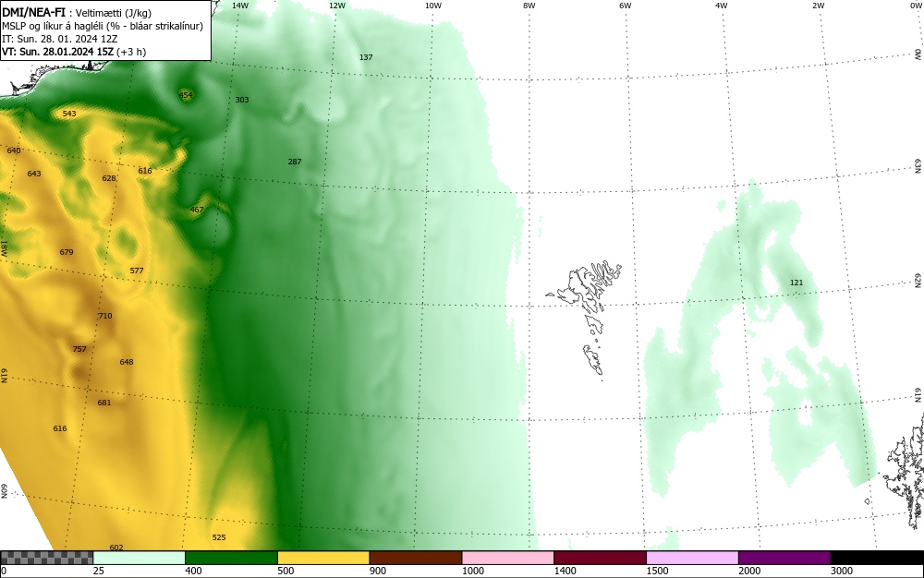The width and height of the screenshot is (924, 578).
Task: Click the 6W longitude label
Action: tap(626, 6)
